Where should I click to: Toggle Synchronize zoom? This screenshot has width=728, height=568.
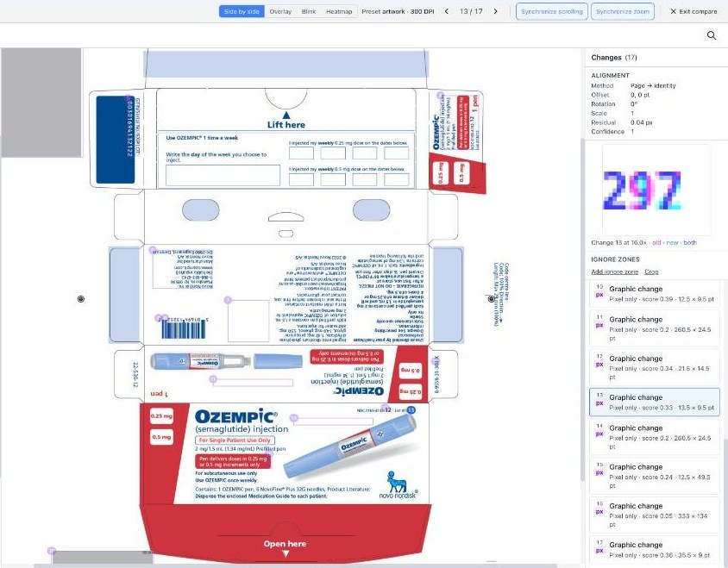click(623, 11)
